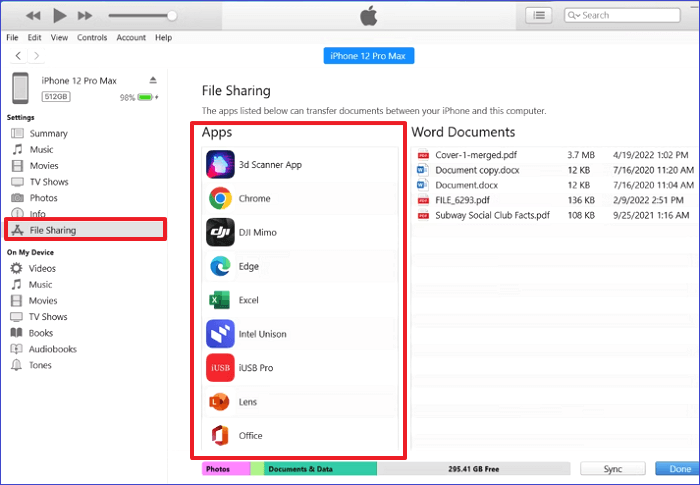The width and height of the screenshot is (700, 485).
Task: Open the Controls menu
Action: 92,38
